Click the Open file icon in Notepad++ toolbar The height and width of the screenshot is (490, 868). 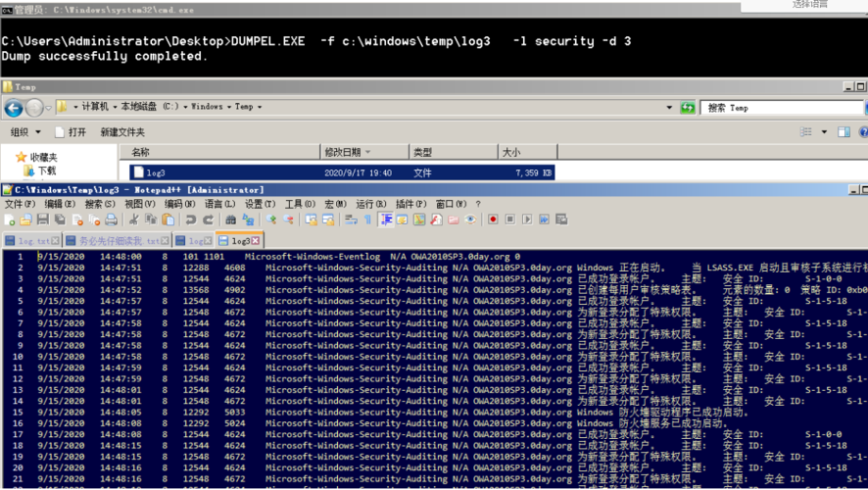[x=26, y=220]
